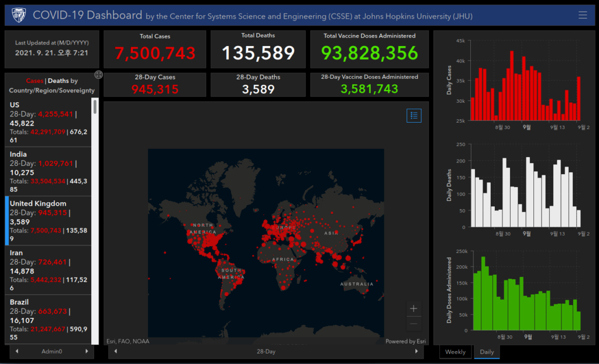The image size is (599, 364).
Task: Select US in the country list
Action: click(x=48, y=122)
